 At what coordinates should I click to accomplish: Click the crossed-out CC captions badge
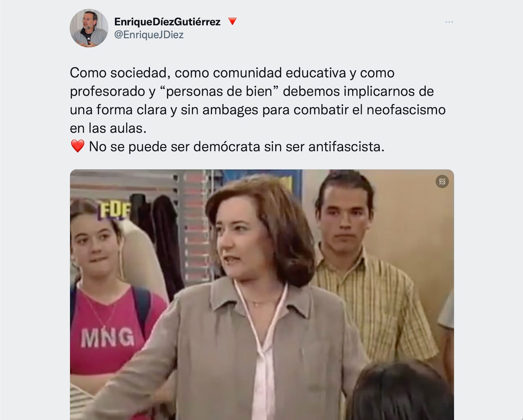(x=442, y=181)
